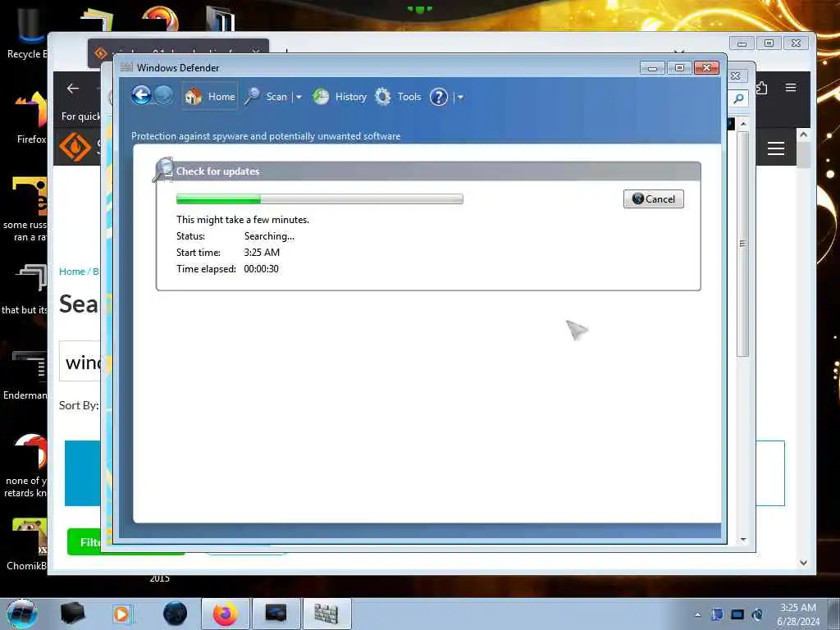Click the Windows Defender brick wall taskbar icon

pyautogui.click(x=326, y=614)
